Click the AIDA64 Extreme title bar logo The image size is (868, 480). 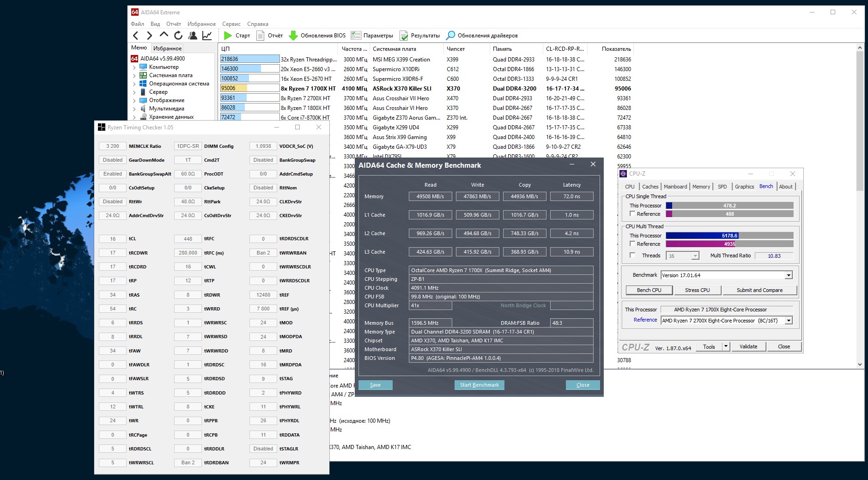tap(134, 12)
